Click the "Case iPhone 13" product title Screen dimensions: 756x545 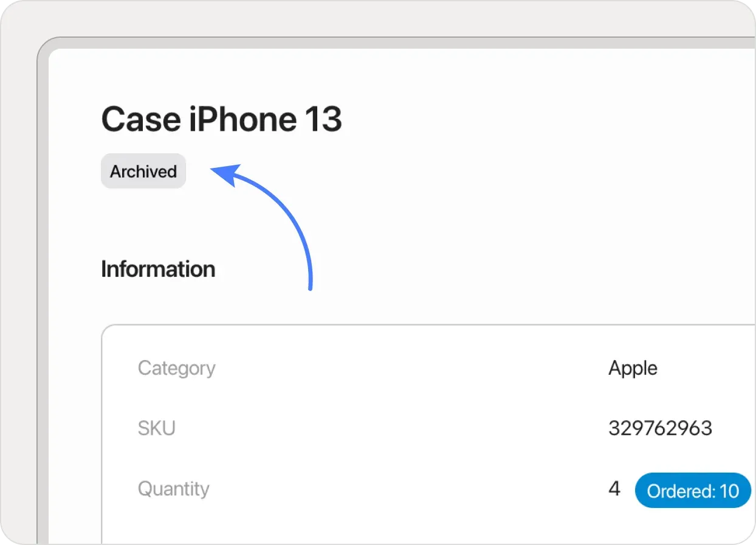click(221, 119)
